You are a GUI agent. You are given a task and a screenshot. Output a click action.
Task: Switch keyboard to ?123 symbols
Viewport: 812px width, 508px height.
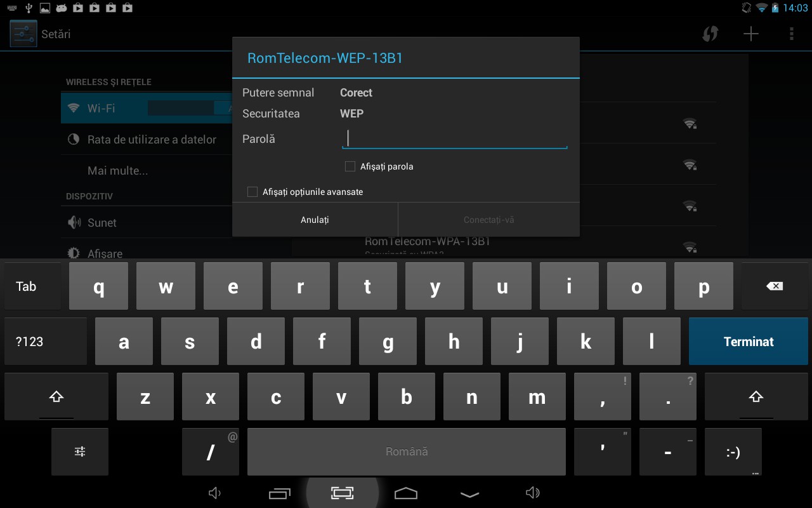[46, 342]
